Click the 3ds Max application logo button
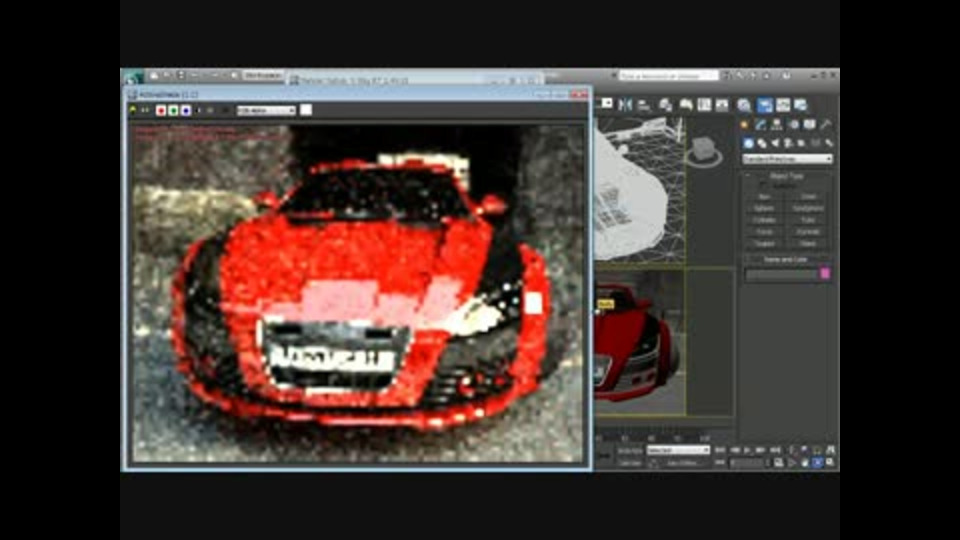 tap(133, 77)
